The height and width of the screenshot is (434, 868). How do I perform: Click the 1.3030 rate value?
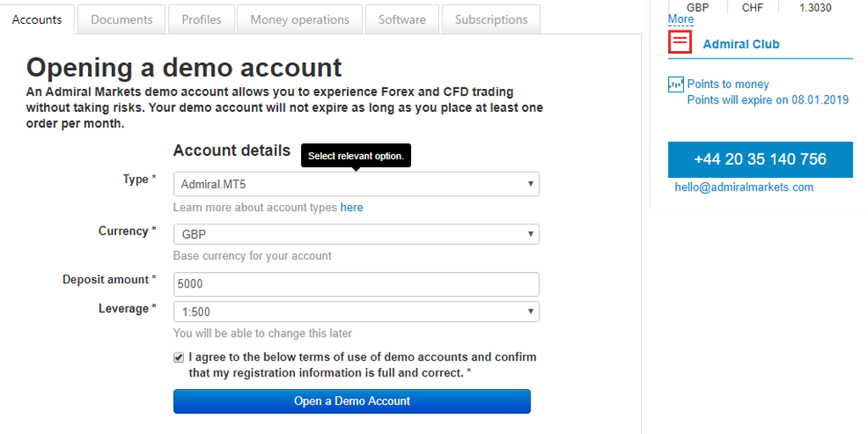point(815,8)
